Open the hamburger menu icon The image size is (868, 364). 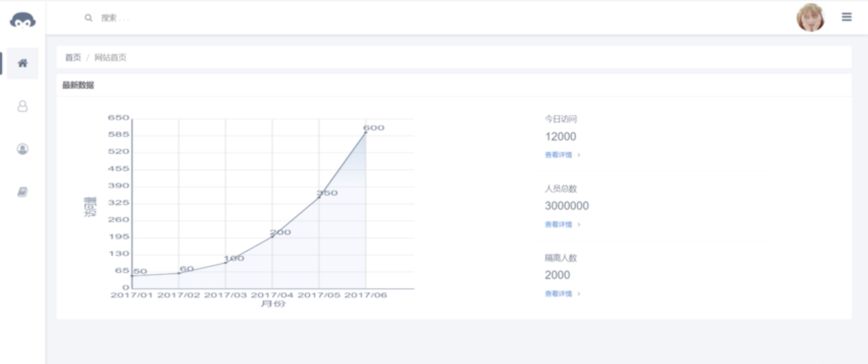846,17
